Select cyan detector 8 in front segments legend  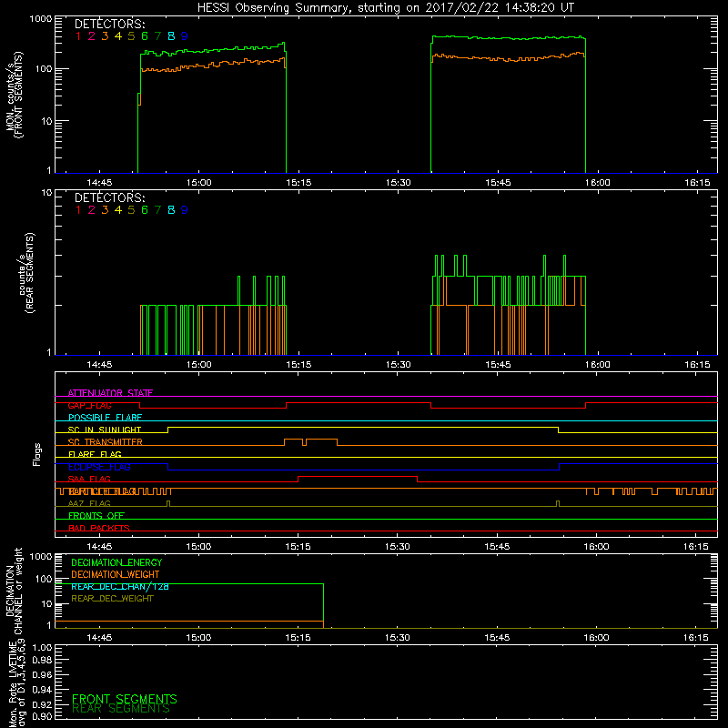(171, 36)
